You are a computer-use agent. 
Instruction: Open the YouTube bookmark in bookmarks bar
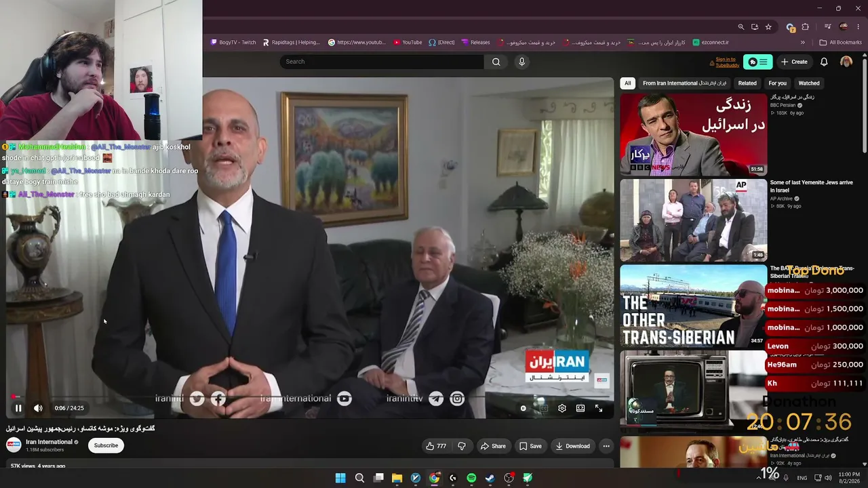pyautogui.click(x=407, y=42)
